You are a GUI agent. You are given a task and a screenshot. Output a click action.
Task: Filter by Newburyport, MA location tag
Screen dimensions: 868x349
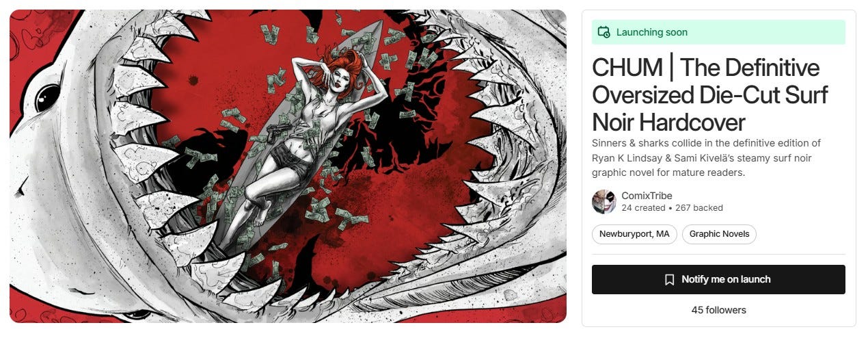(x=634, y=234)
